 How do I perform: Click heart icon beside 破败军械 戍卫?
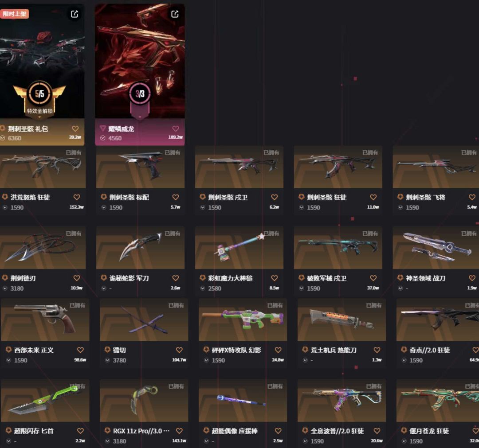[x=373, y=278]
